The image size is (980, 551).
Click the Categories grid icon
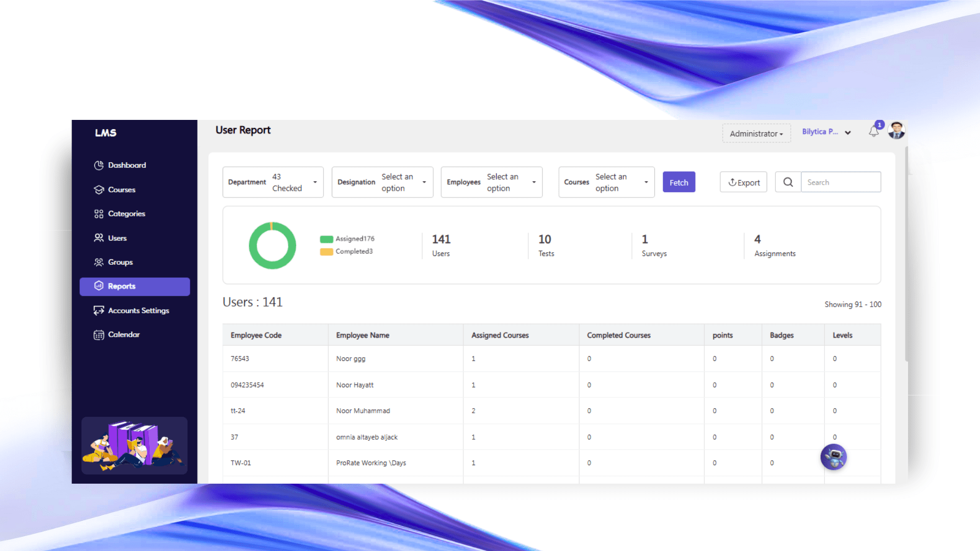[x=99, y=214]
